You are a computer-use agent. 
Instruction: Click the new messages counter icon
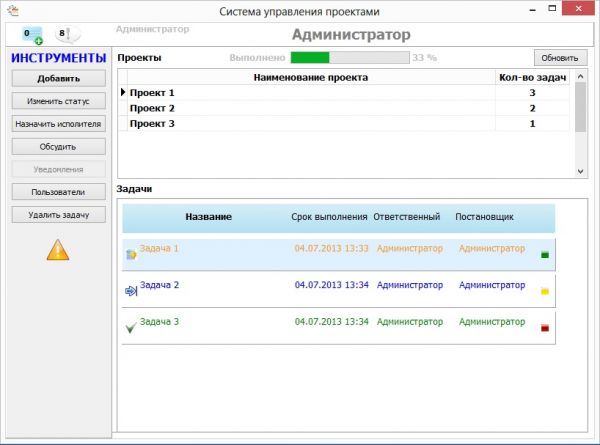33,35
